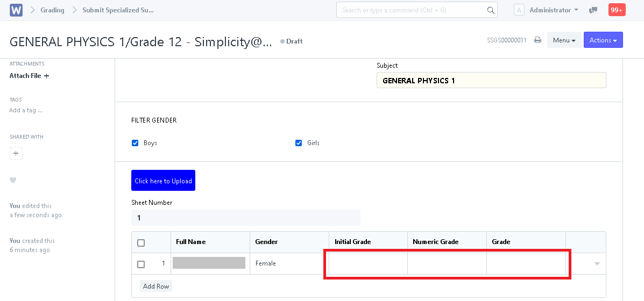Go to Grading breadcrumb

pos(52,10)
